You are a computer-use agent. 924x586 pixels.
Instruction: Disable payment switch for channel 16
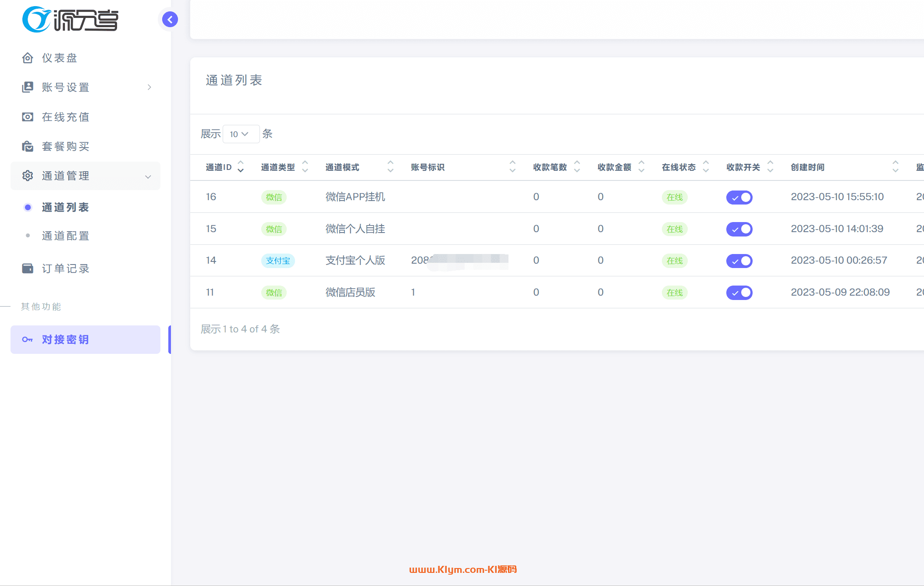tap(739, 198)
